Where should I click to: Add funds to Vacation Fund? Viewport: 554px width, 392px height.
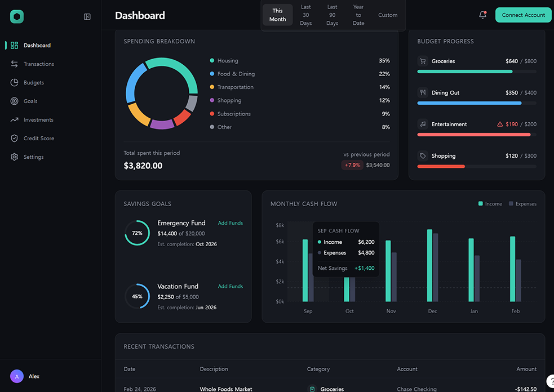point(231,286)
